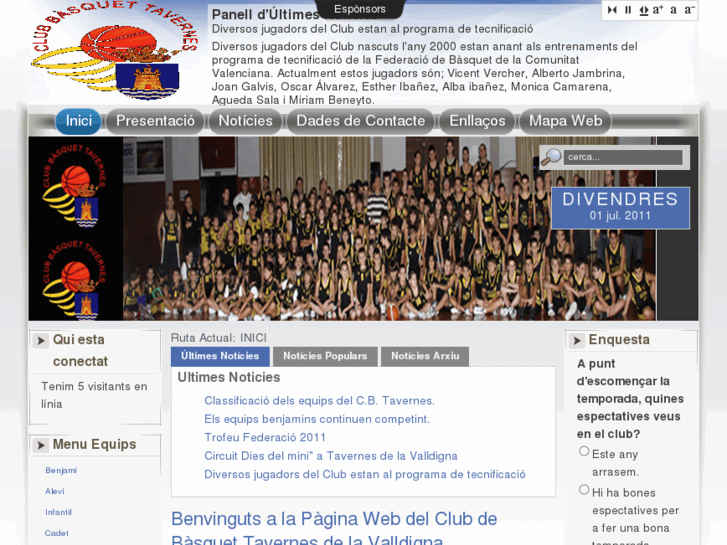Click the arrow icon beside Qui esta conectat
This screenshot has width=727, height=545.
[x=41, y=340]
